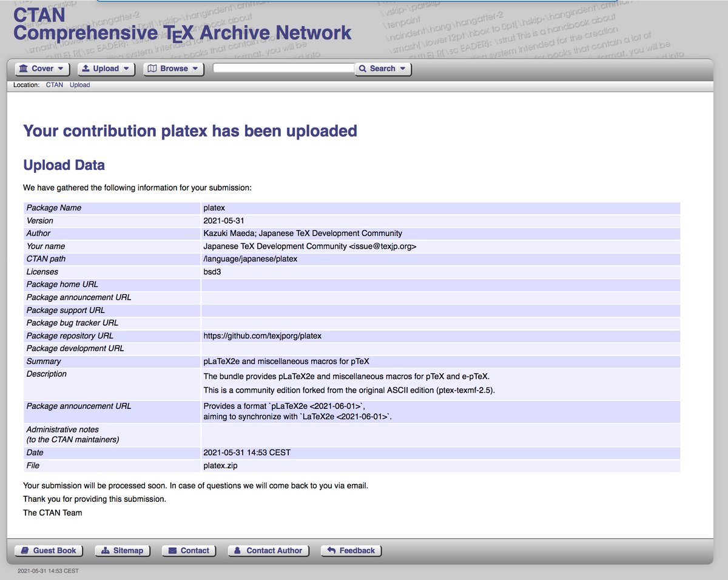
Task: Click the Package repository URL label
Action: 70,336
